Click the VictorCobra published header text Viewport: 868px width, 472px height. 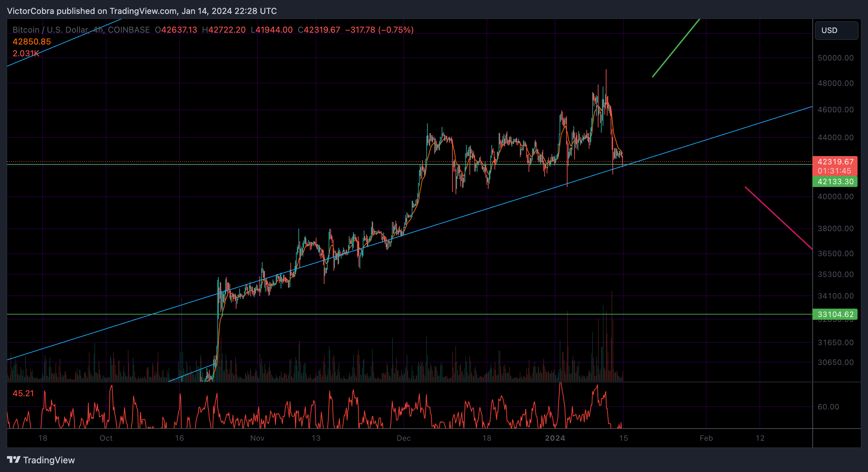[x=142, y=11]
